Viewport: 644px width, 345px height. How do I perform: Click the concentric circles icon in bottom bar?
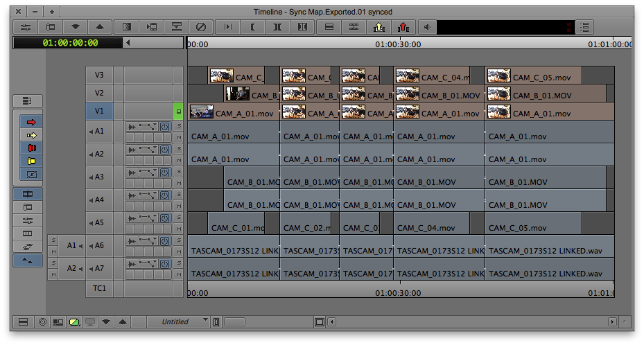42,322
